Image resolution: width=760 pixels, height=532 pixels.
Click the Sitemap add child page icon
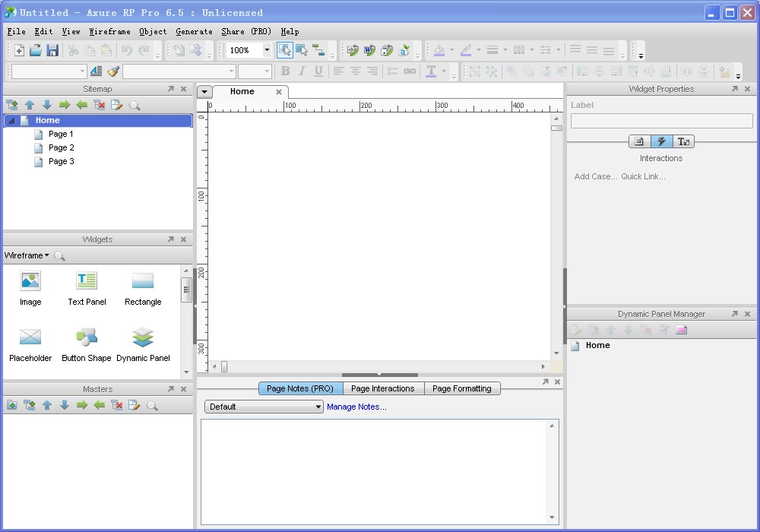[12, 106]
